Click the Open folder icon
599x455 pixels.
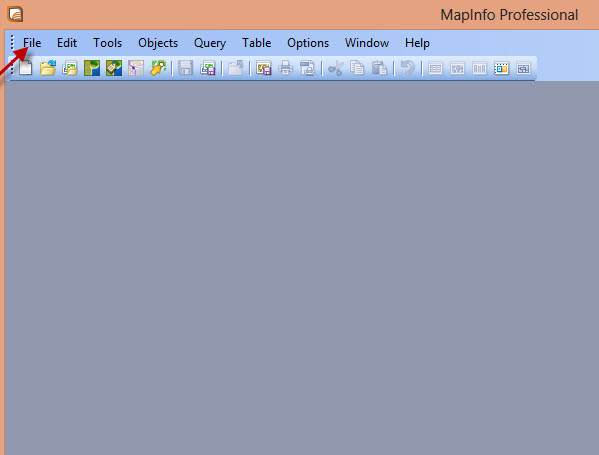(x=48, y=68)
